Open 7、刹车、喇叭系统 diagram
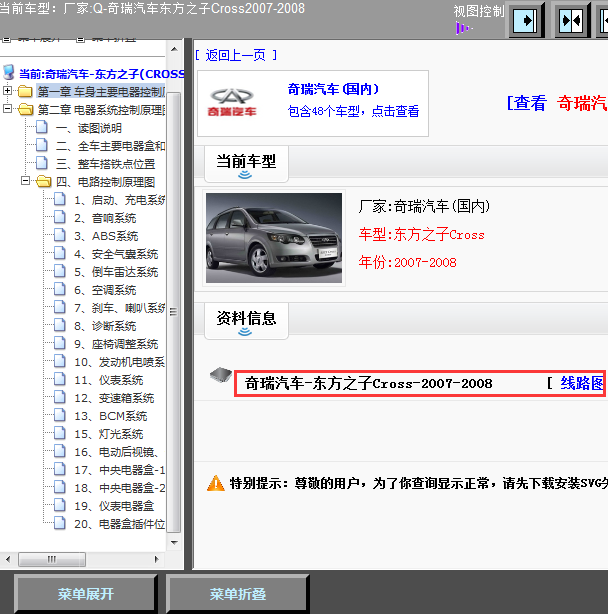The width and height of the screenshot is (608, 614). [x=119, y=308]
